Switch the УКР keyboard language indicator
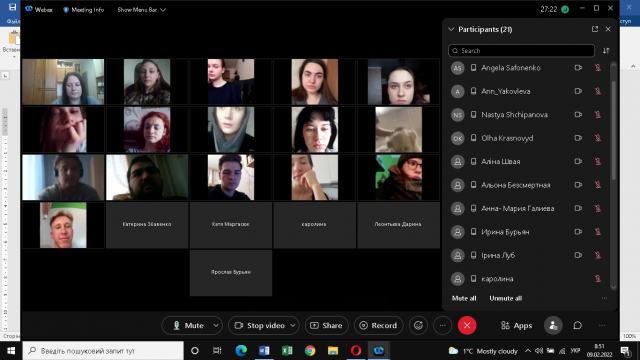640x360 pixels. click(x=575, y=351)
